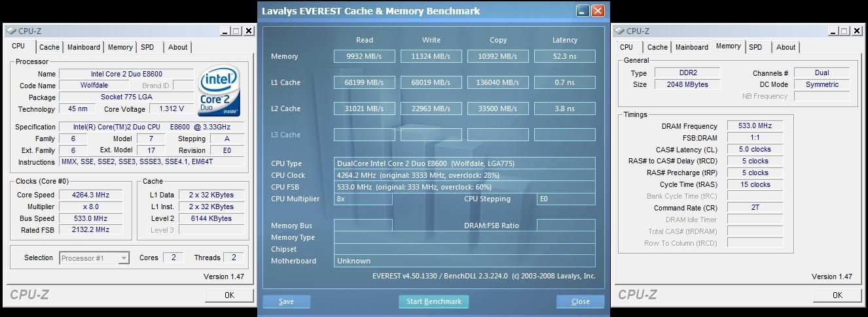Switch to Mainboard tab in left CPU-Z window
868x317 pixels.
coord(83,47)
